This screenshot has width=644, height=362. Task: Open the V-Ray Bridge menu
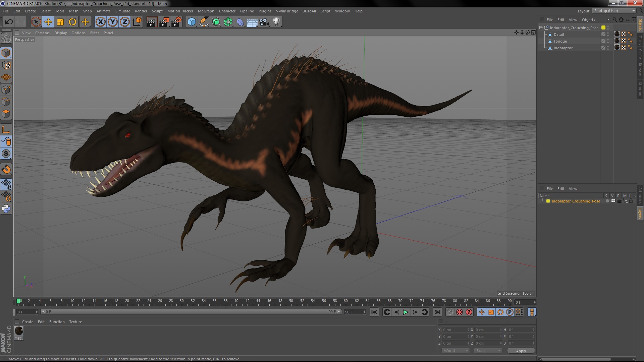[287, 11]
